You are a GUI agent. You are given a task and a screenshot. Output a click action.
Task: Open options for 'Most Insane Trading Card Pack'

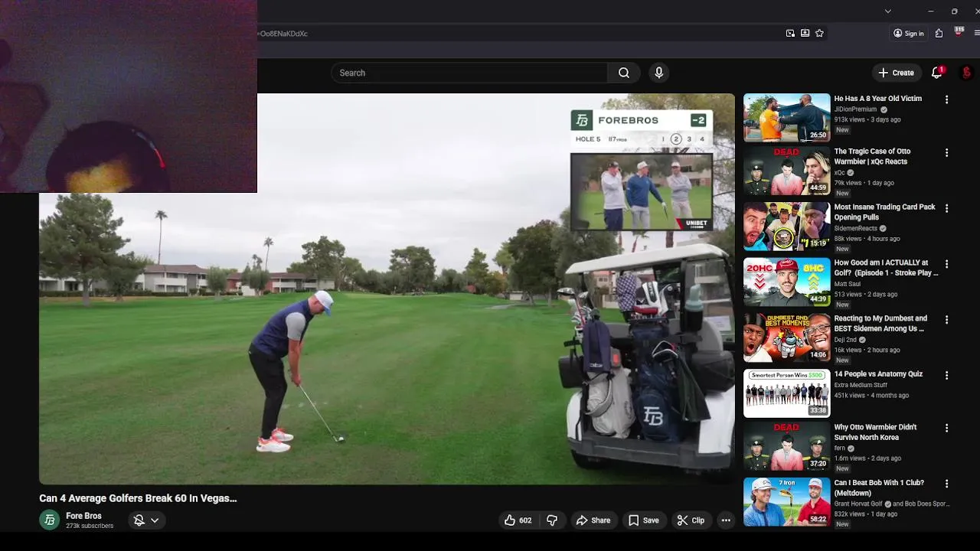coord(946,208)
